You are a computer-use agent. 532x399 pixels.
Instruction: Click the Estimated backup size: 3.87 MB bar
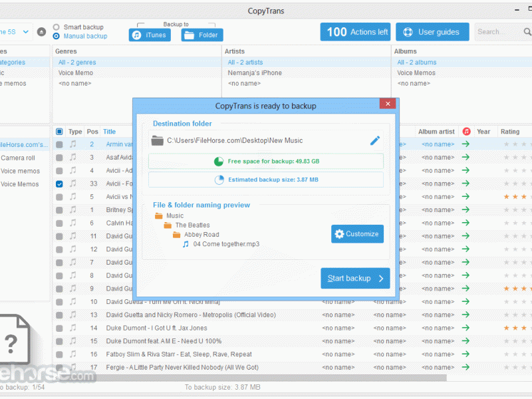coord(266,180)
